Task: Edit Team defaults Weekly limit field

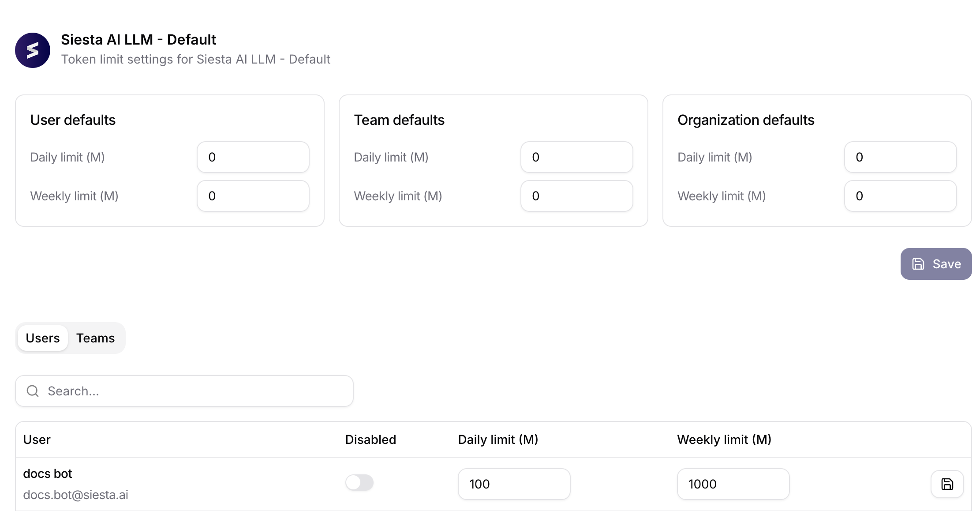Action: click(577, 196)
